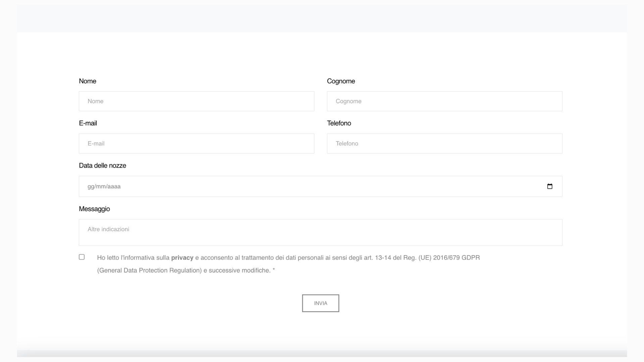This screenshot has height=362, width=644.
Task: Click the Altre indicazioni message textarea
Action: (320, 233)
